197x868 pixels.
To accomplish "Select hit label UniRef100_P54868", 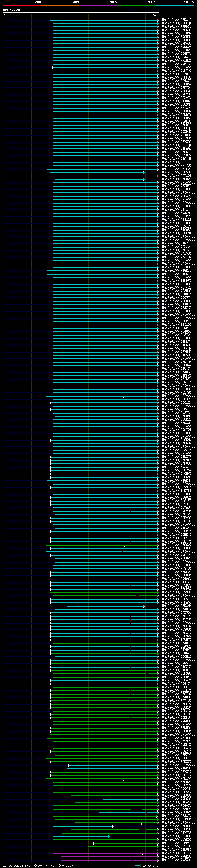I will (x=177, y=332).
